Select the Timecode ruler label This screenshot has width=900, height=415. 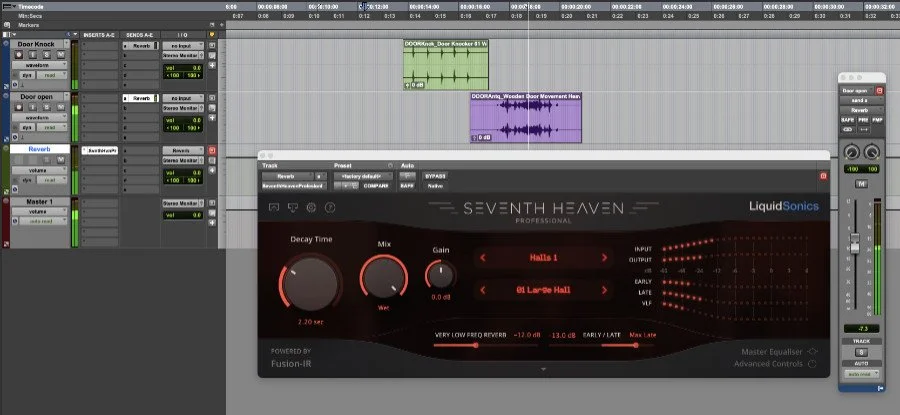pyautogui.click(x=29, y=6)
